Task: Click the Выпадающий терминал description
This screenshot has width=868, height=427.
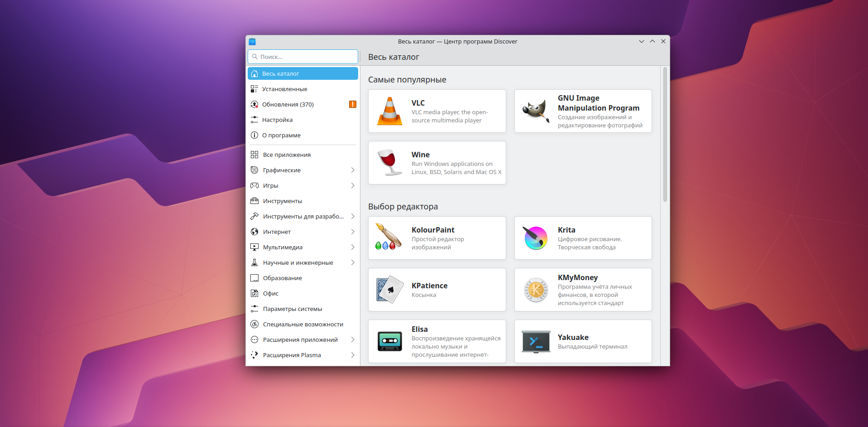Action: click(592, 347)
